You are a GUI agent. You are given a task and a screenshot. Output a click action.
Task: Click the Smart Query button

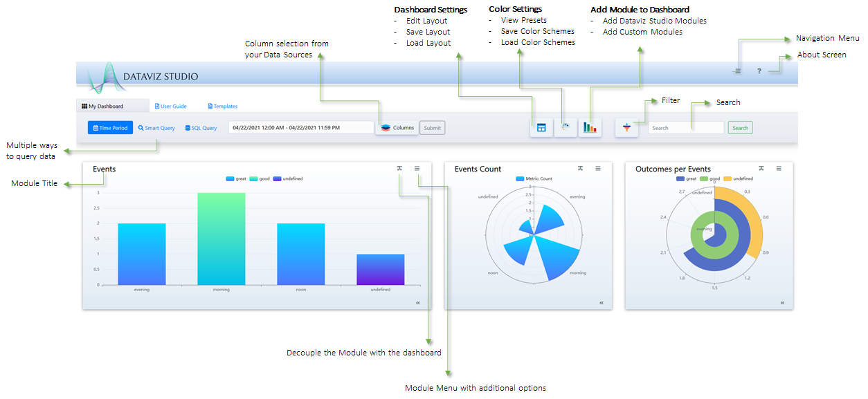tap(156, 128)
